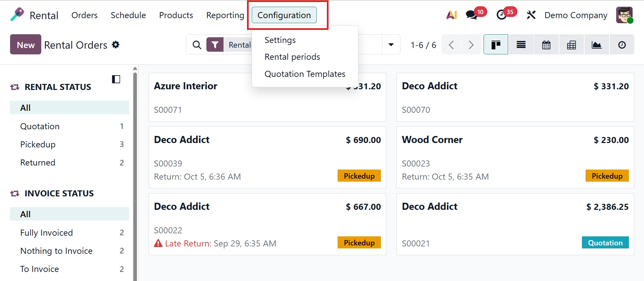Open Rental Orders gear actions menu

116,45
